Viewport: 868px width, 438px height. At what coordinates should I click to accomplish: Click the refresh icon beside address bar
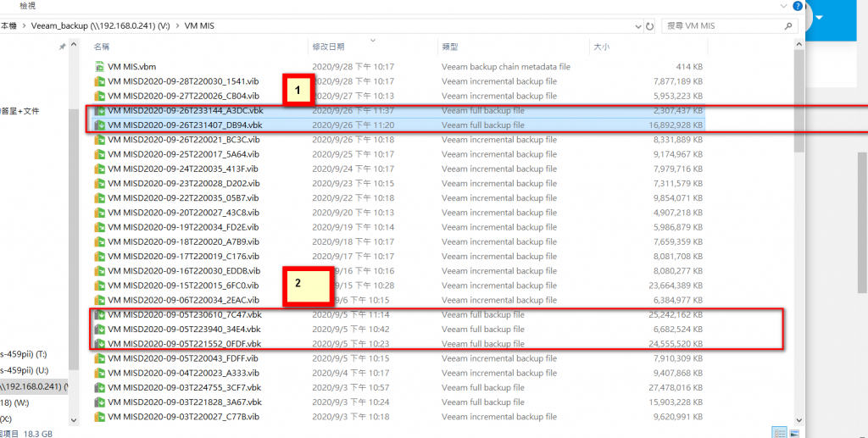[x=650, y=26]
